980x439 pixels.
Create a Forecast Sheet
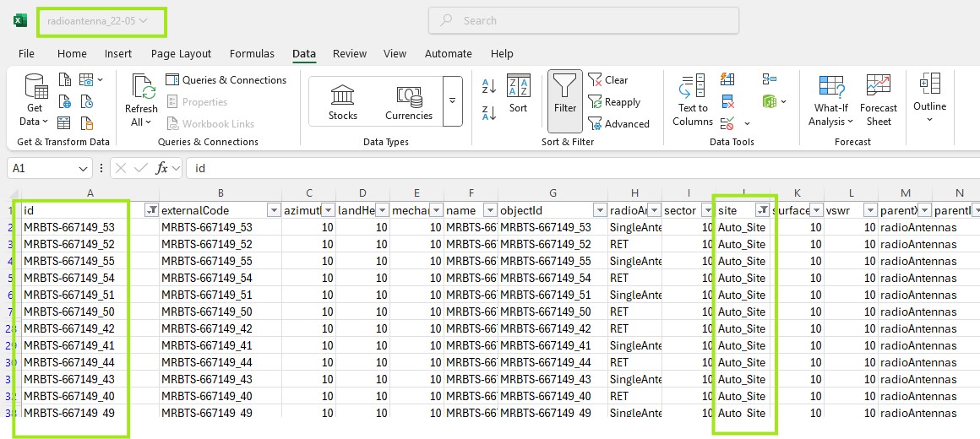(x=878, y=101)
